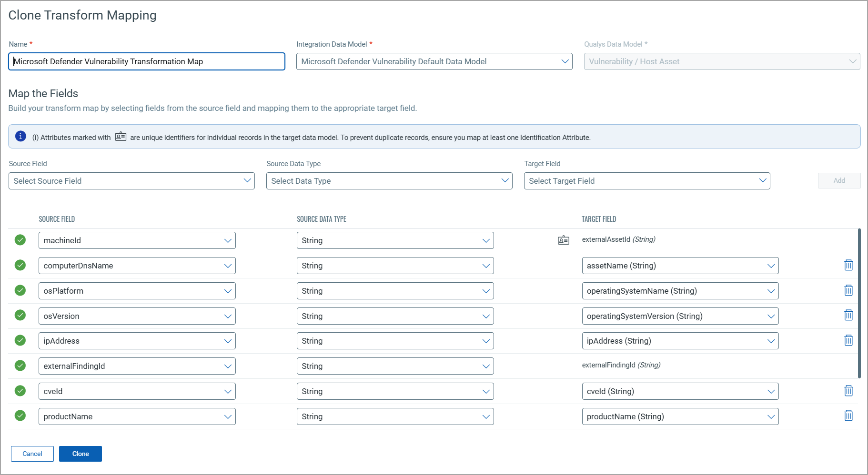Image resolution: width=868 pixels, height=475 pixels.
Task: Open source data type dropdown for cveId
Action: [395, 391]
